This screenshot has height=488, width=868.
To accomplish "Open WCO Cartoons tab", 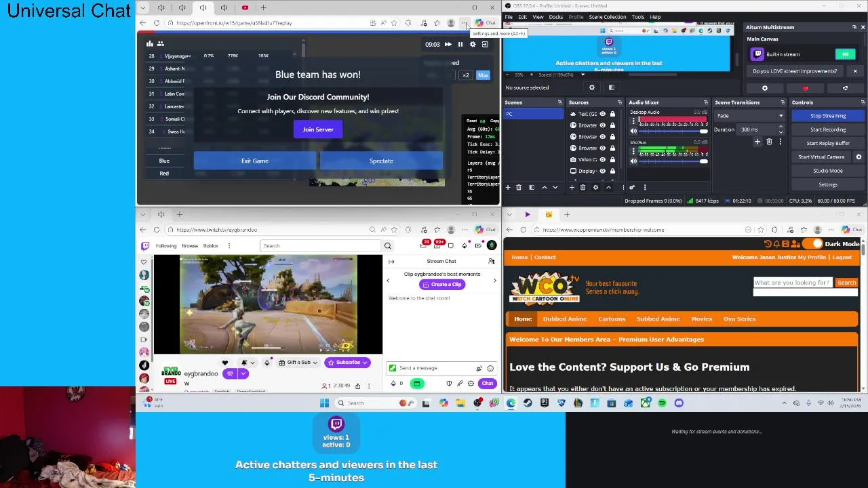I will pos(612,319).
